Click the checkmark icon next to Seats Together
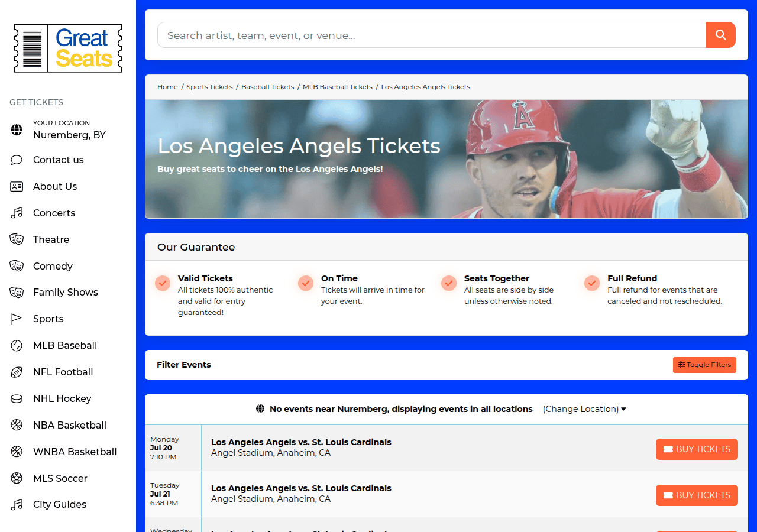 [449, 283]
